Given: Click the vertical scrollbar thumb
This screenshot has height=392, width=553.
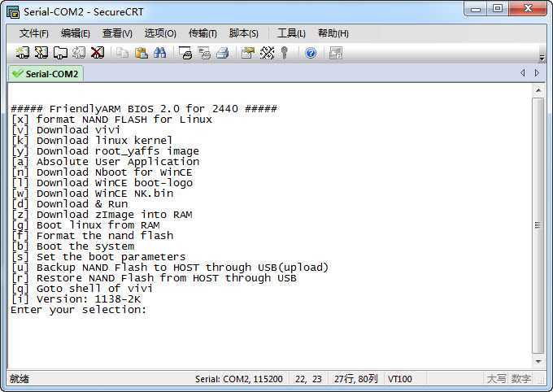Looking at the screenshot, I should pos(538,225).
